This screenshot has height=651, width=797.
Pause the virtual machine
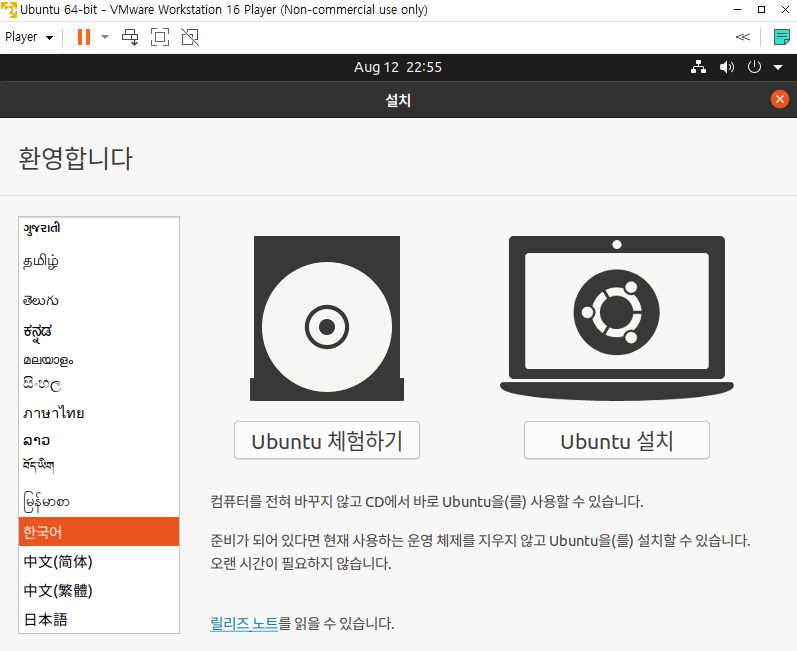tap(84, 37)
